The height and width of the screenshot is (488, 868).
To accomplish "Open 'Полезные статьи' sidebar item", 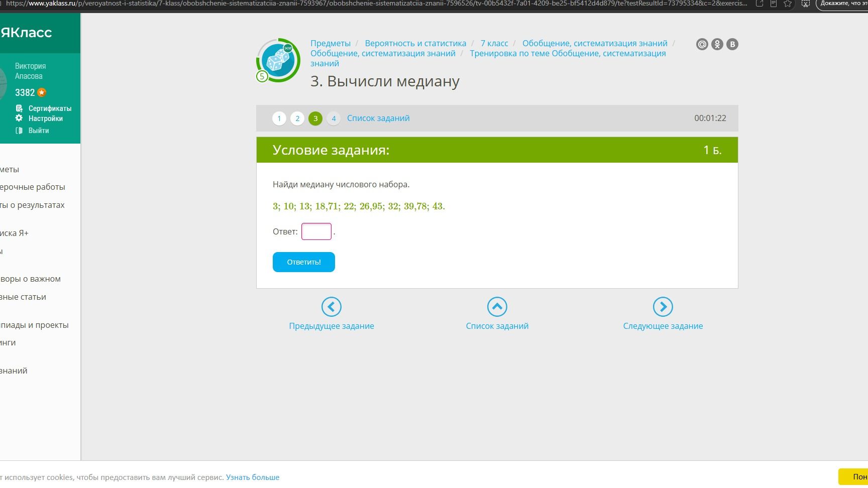I will [23, 297].
